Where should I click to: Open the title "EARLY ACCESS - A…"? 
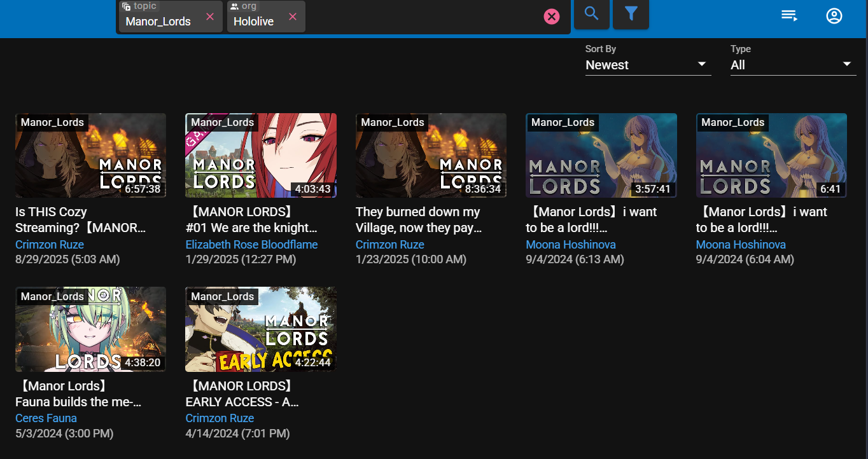[242, 394]
